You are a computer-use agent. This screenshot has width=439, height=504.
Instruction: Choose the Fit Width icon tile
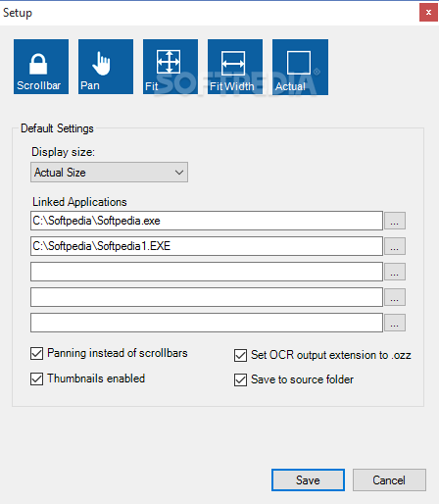click(x=235, y=67)
